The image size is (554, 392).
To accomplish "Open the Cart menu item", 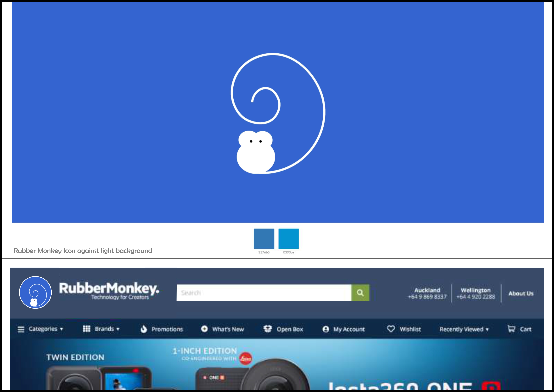I will tap(526, 329).
